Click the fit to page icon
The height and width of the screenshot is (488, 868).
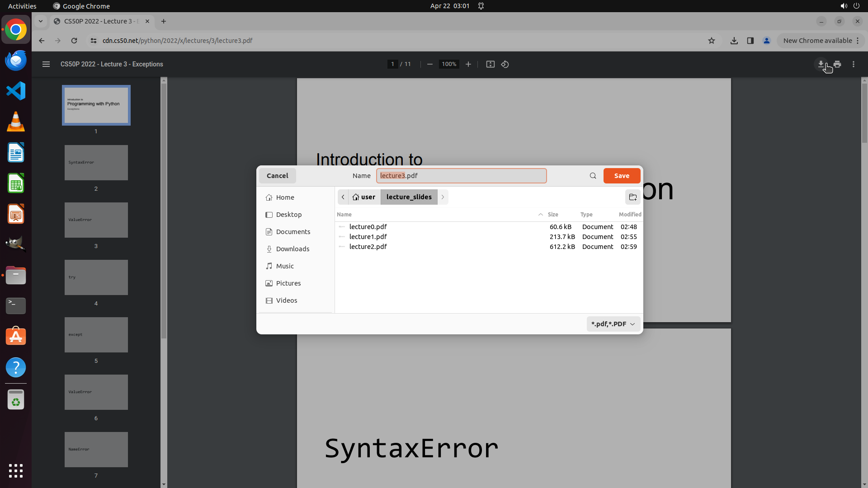[490, 64]
